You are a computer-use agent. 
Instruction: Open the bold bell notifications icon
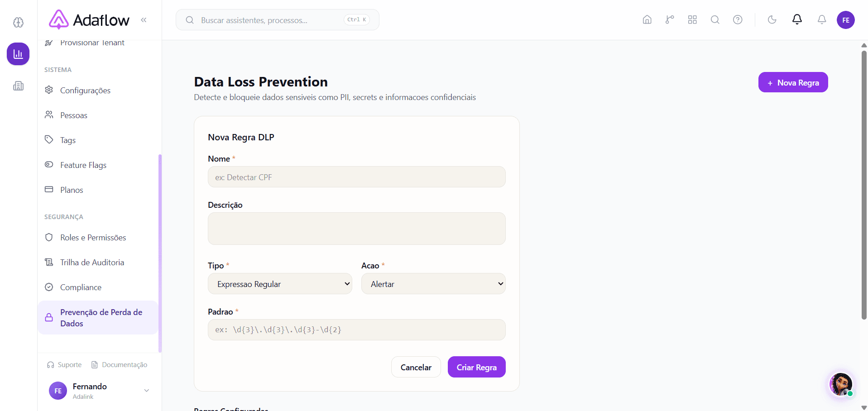(797, 19)
